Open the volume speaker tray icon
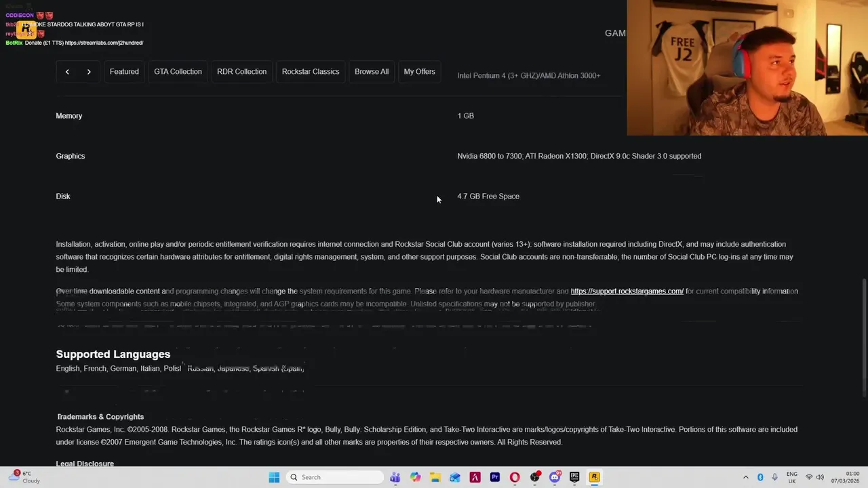868x488 pixels. [x=820, y=477]
